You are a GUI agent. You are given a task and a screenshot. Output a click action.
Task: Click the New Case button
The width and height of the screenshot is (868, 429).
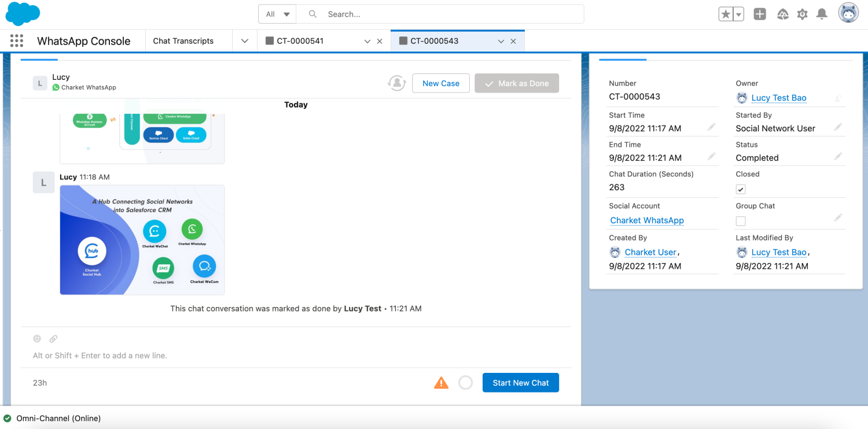point(441,83)
